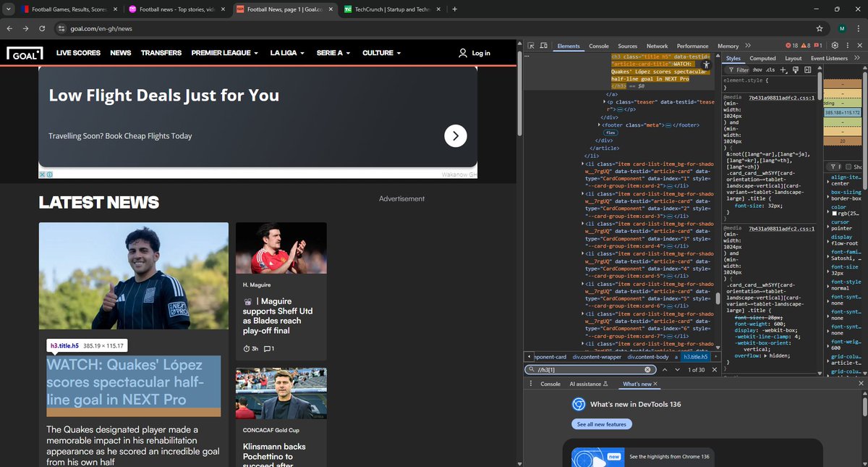Switch to the Network panel tab
868x467 pixels.
[x=657, y=46]
